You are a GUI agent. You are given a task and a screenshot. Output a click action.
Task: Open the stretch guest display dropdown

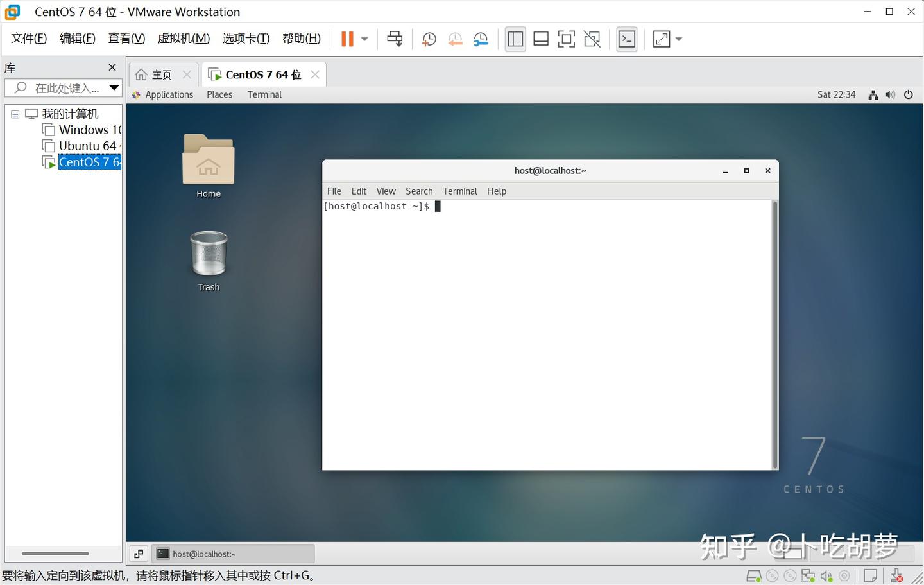click(679, 39)
